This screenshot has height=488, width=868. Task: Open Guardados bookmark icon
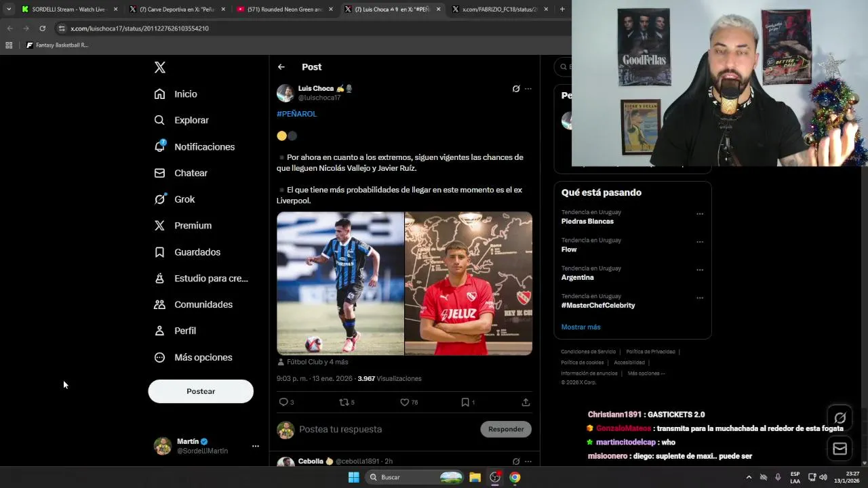(x=159, y=252)
